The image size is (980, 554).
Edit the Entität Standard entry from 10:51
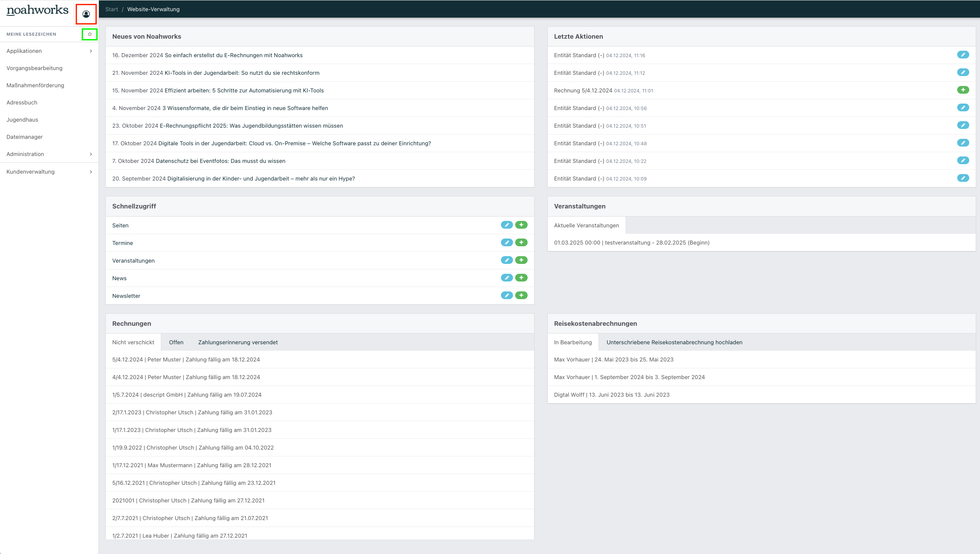click(963, 125)
